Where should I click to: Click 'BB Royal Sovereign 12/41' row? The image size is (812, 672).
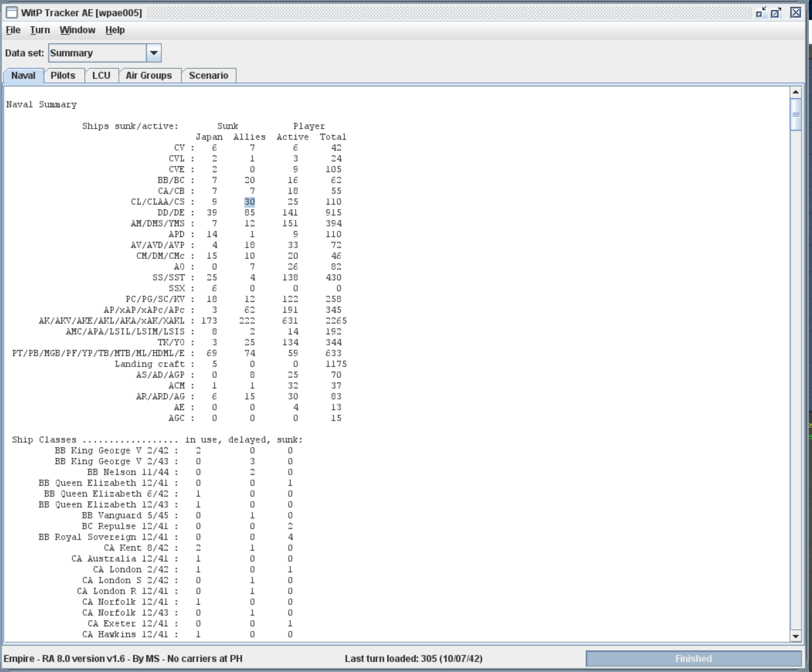pos(109,537)
